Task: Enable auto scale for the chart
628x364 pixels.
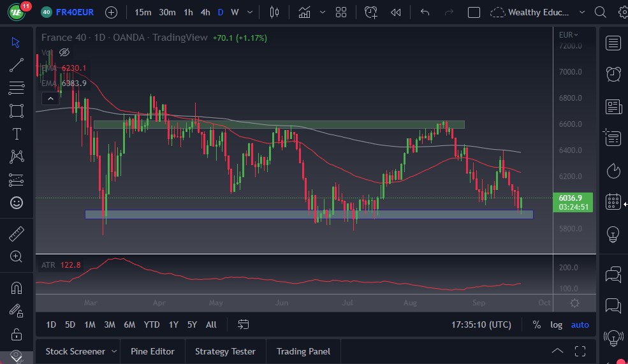Action: coord(580,324)
